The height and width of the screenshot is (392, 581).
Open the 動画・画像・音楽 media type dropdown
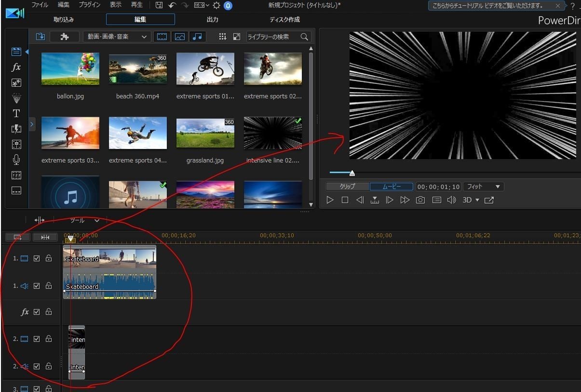click(x=117, y=37)
